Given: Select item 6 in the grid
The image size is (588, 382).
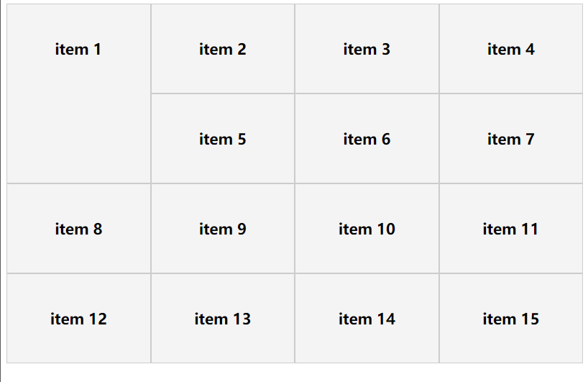Looking at the screenshot, I should pyautogui.click(x=367, y=139).
